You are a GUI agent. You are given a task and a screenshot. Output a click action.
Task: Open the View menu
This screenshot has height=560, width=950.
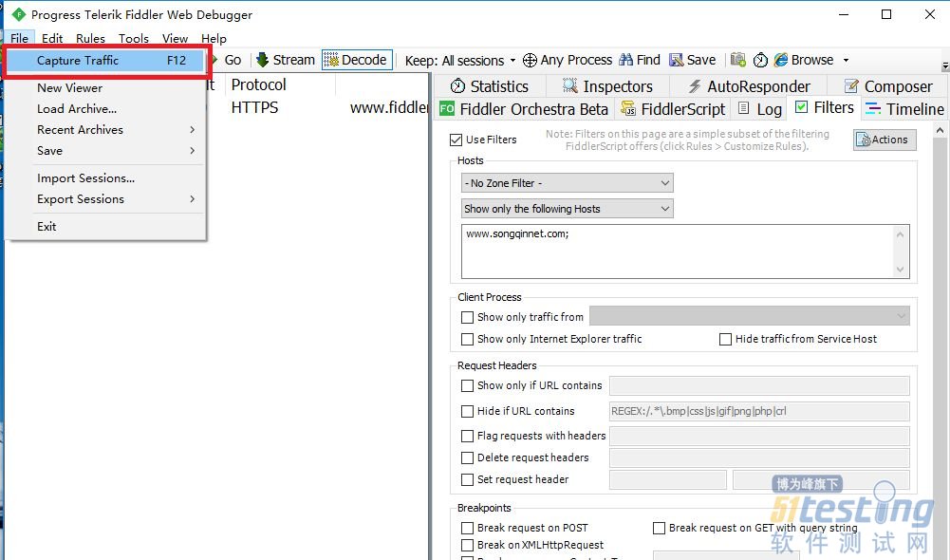(175, 38)
